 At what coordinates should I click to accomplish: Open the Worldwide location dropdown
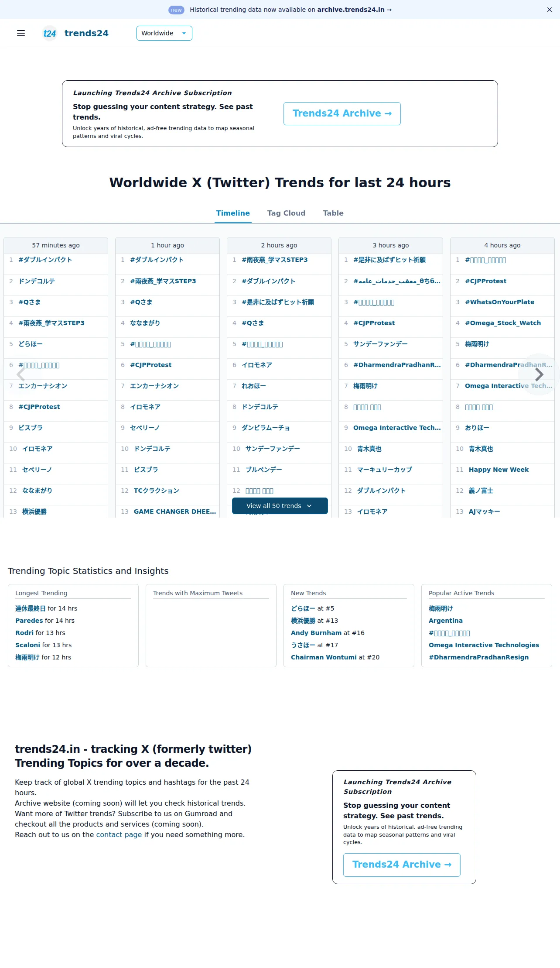164,33
